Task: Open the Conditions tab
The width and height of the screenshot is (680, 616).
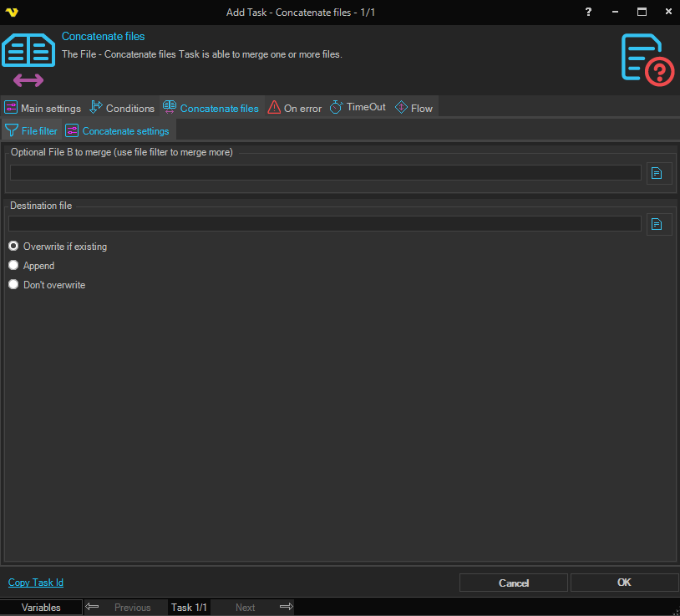Action: coord(122,108)
